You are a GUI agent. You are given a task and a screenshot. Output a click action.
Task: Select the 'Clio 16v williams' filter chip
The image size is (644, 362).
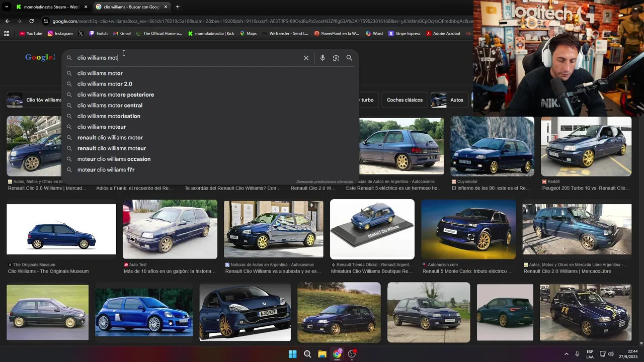(34, 100)
